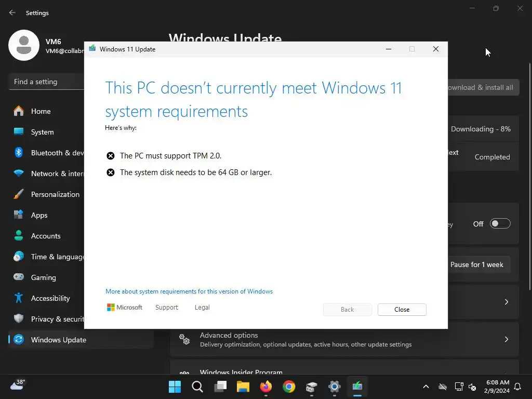The image size is (532, 399).
Task: Click the Privacy shield icon
Action: [x=19, y=318]
